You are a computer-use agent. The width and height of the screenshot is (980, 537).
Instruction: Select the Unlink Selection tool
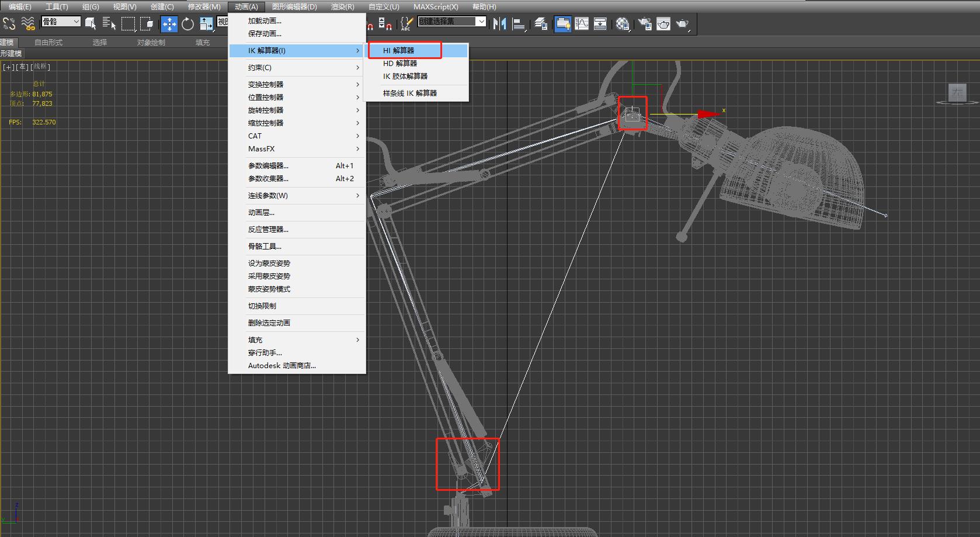[9, 23]
